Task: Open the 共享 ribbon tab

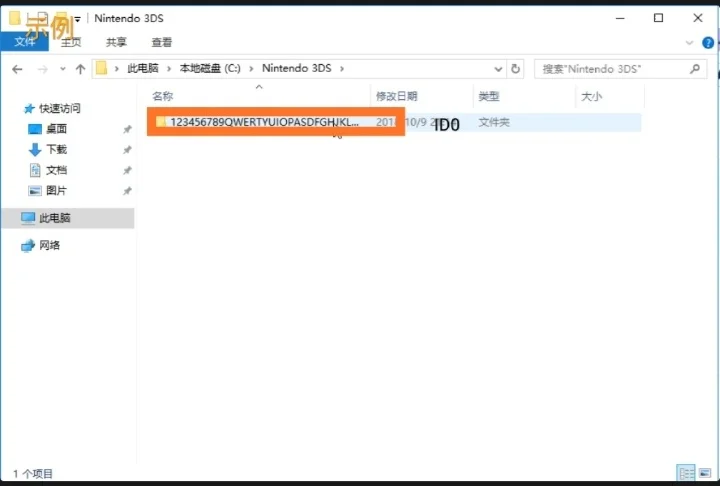Action: coord(116,42)
